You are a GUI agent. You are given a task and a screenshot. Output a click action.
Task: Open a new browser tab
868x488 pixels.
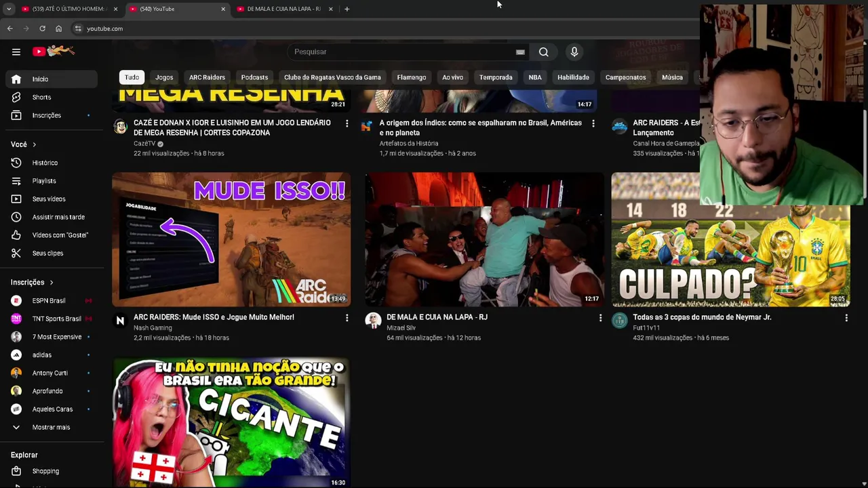pyautogui.click(x=347, y=9)
